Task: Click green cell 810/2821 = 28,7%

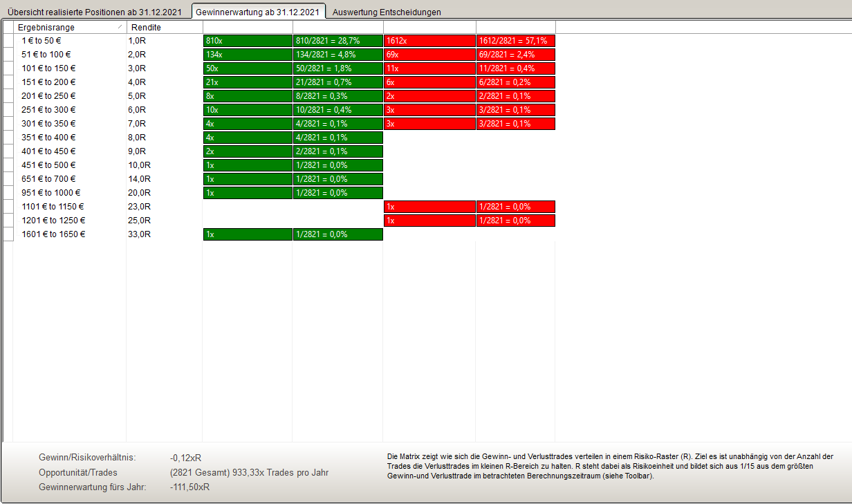Action: (337, 41)
